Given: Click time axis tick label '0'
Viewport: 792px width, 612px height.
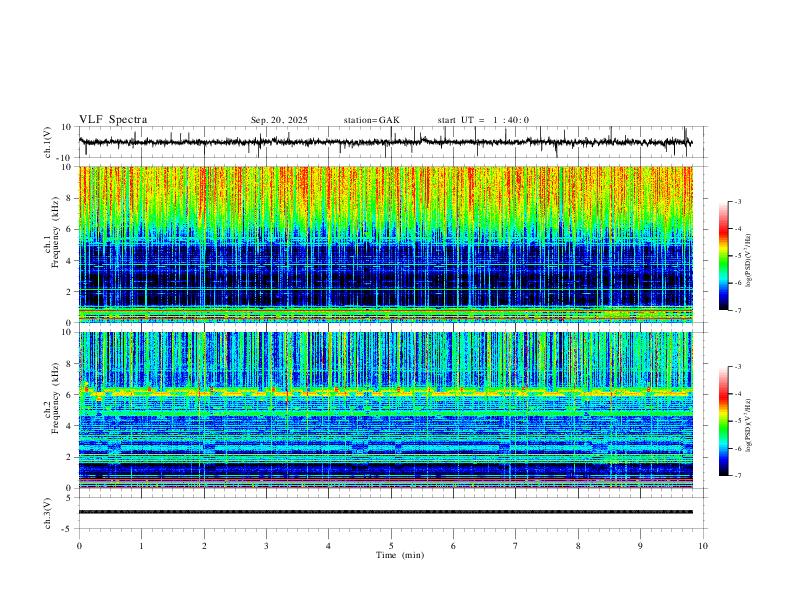Looking at the screenshot, I should coord(79,546).
